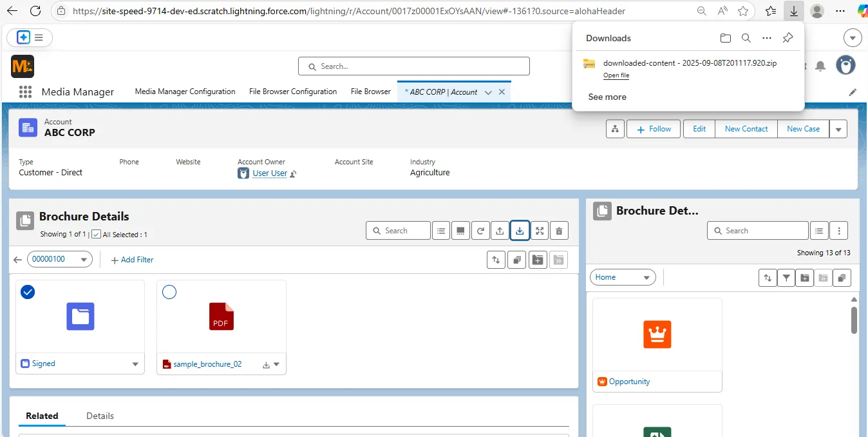Click the trash delete icon in left toolbar
The width and height of the screenshot is (868, 437).
click(x=559, y=231)
